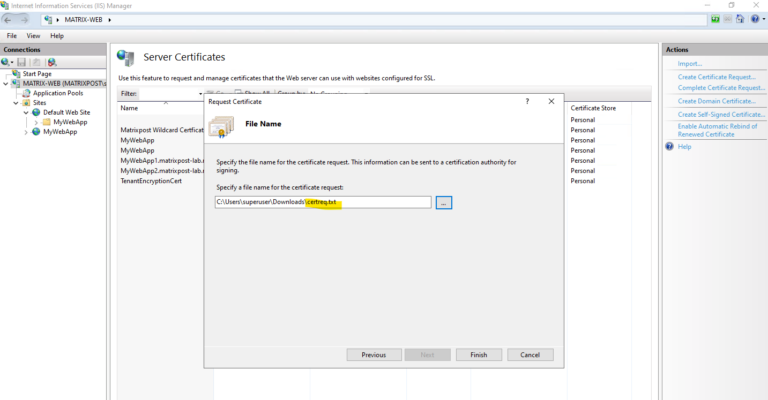
Task: Open the Create New Connection dropdown arrow
Action: (12, 63)
